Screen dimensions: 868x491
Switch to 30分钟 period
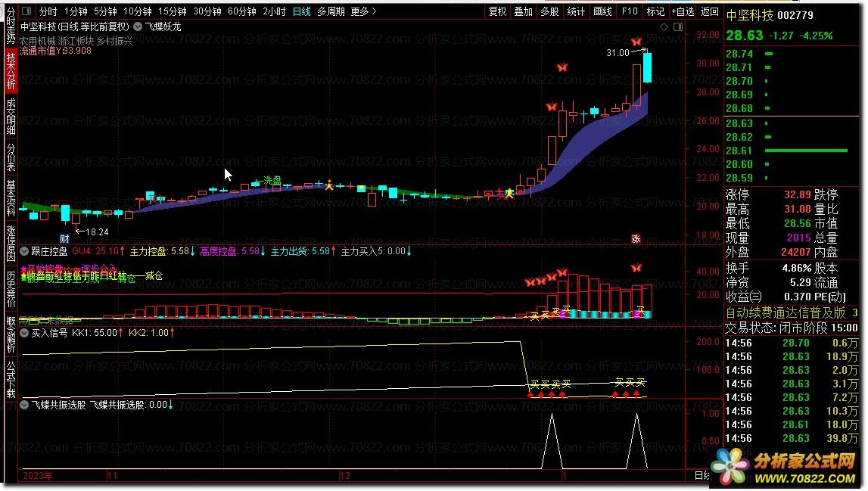pyautogui.click(x=207, y=11)
